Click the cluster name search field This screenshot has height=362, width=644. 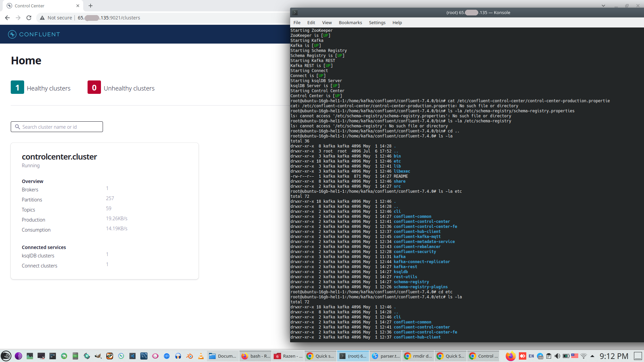[x=57, y=127]
